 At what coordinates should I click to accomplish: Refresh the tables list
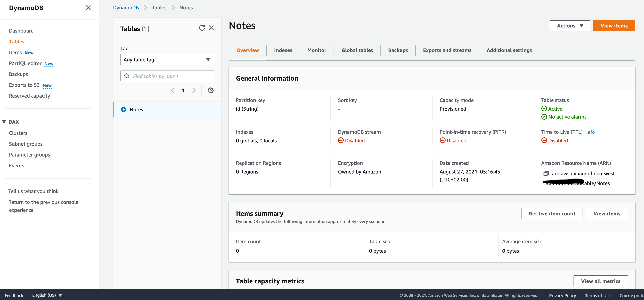[x=202, y=28]
